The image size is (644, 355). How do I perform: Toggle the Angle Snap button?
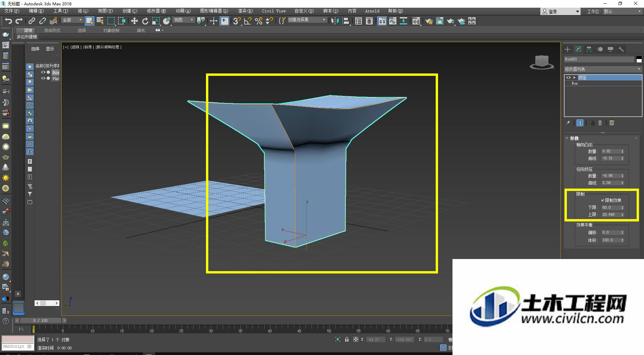[x=248, y=21]
